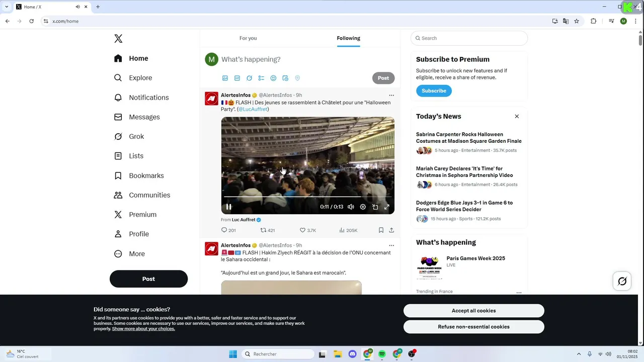Open emoji picker in composer

coord(273,78)
